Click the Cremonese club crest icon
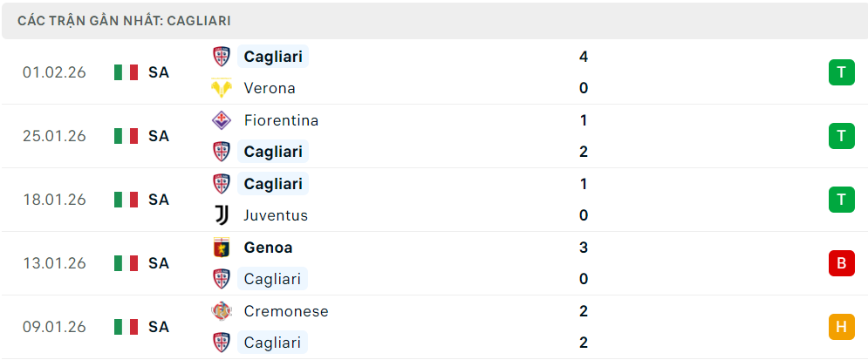 tap(222, 311)
